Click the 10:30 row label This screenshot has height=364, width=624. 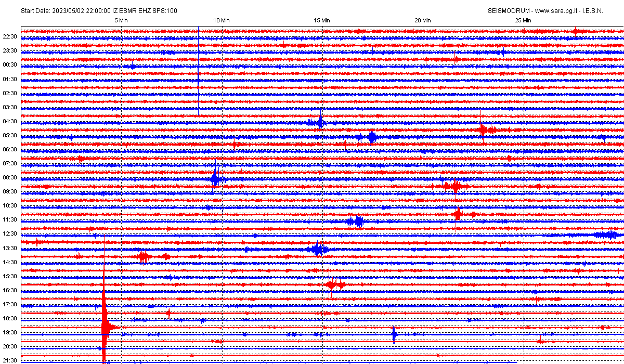[10, 205]
